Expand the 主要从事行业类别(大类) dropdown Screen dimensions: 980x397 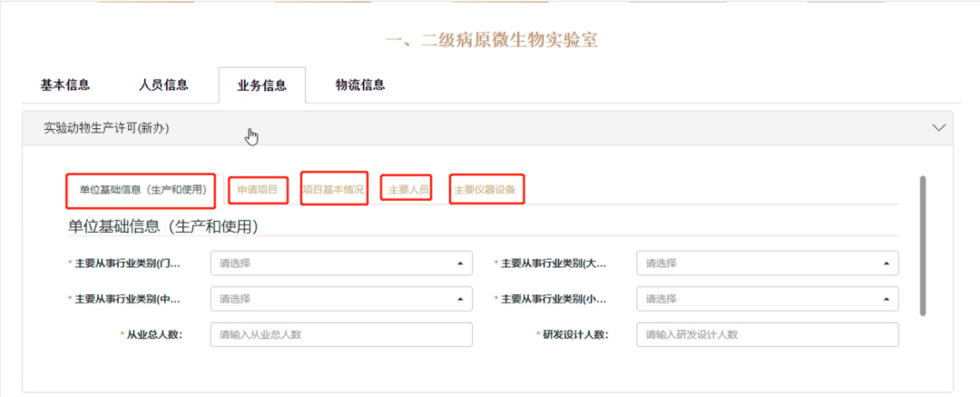[x=767, y=263]
